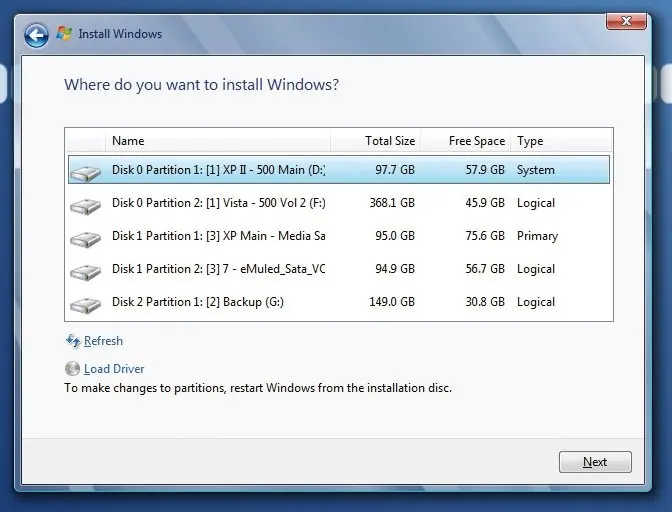Click drive icon for Disk 0 Partition 1
The width and height of the screenshot is (672, 512).
[86, 173]
